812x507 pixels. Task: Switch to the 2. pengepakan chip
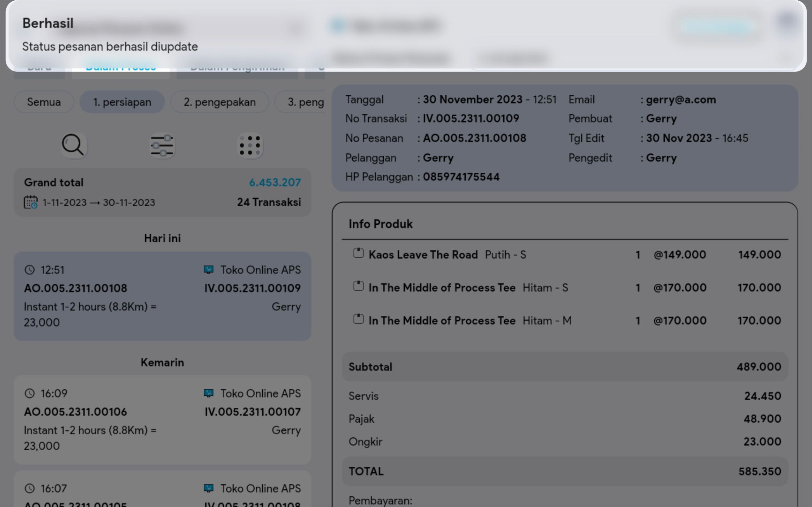point(219,102)
